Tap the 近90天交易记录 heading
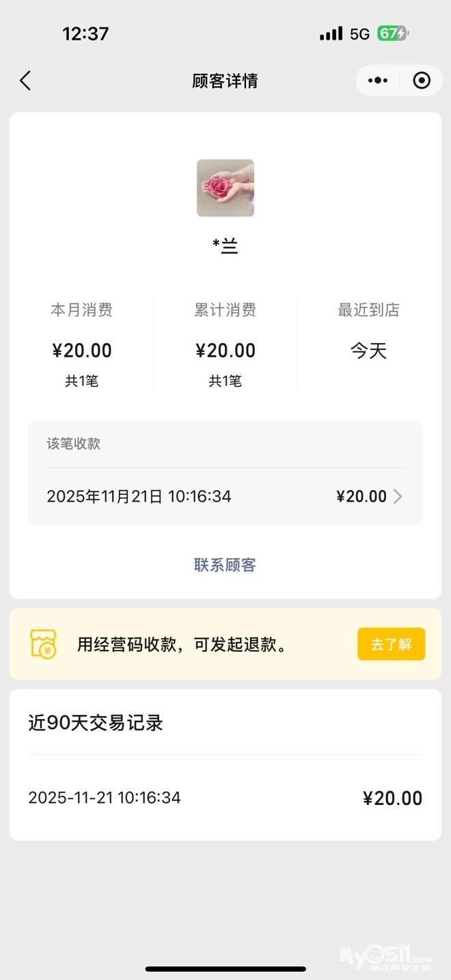Image resolution: width=451 pixels, height=980 pixels. (96, 723)
